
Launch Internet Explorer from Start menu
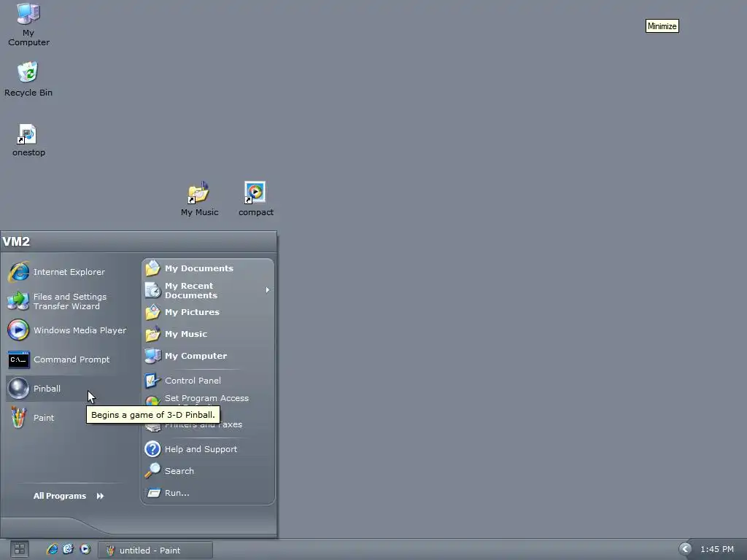[x=69, y=272]
